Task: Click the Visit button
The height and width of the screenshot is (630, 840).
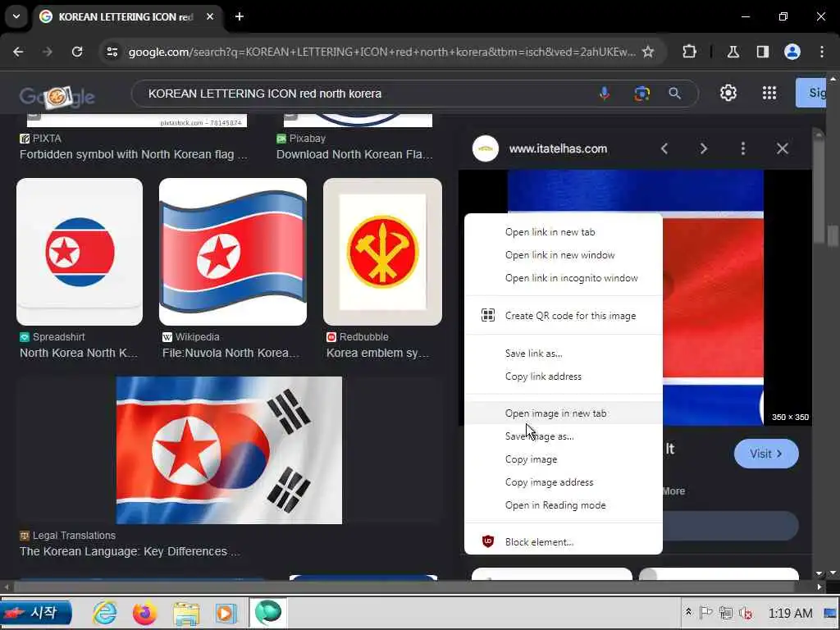Action: (766, 454)
